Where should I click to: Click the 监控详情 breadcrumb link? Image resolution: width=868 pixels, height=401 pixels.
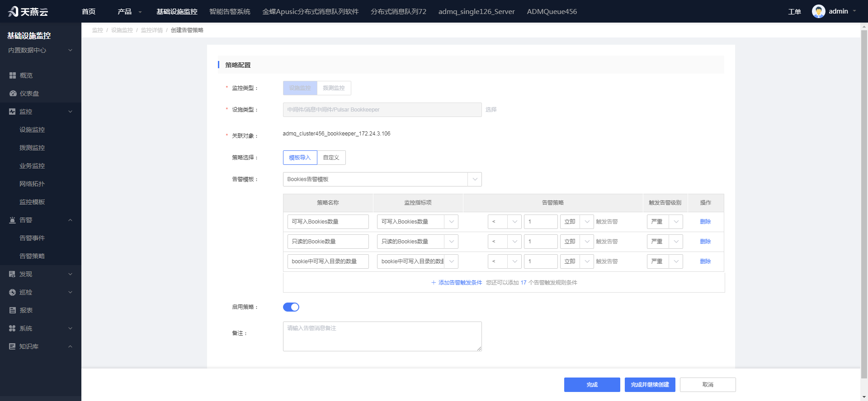click(x=152, y=30)
